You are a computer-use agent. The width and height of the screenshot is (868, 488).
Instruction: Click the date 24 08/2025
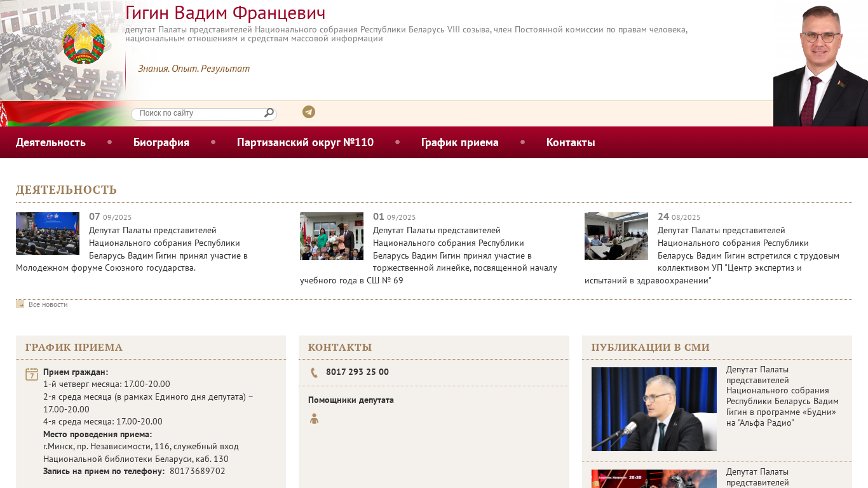pos(679,217)
